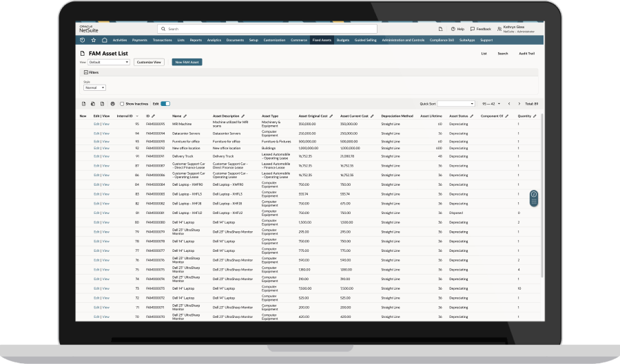Open the View dropdown set to Default

[109, 62]
